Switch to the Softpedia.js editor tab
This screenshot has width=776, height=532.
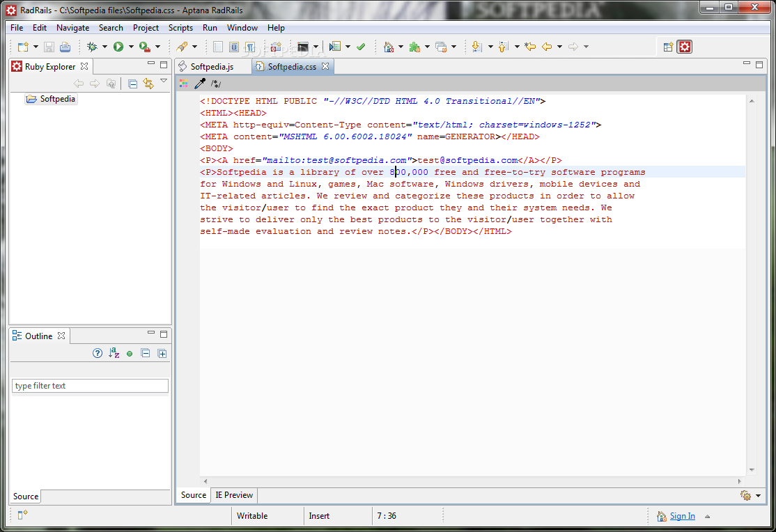point(212,67)
